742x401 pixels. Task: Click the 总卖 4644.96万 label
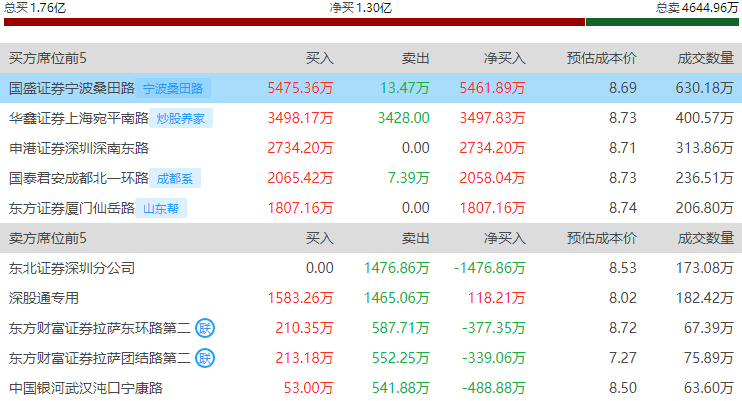[x=697, y=8]
